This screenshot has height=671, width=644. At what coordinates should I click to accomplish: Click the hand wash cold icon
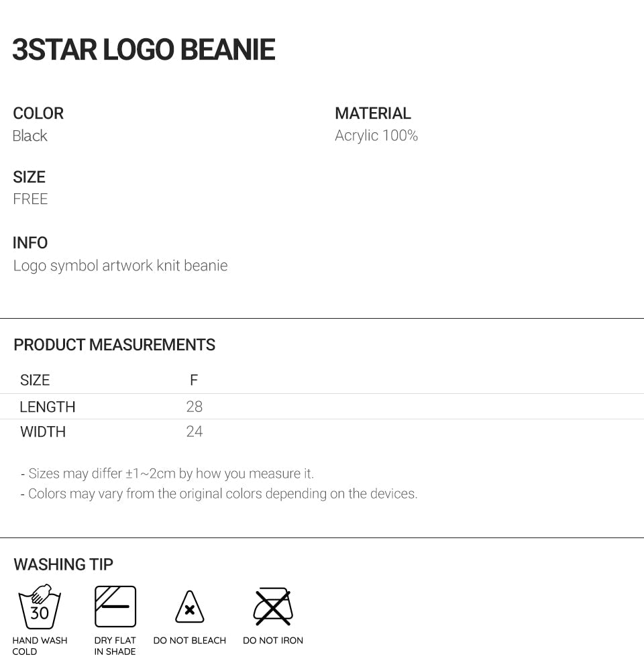point(40,607)
